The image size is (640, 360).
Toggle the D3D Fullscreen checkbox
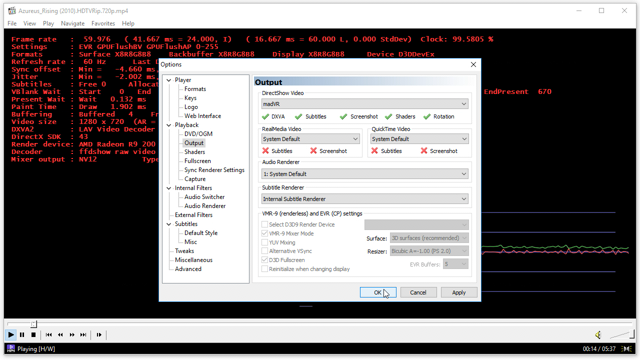pyautogui.click(x=264, y=260)
